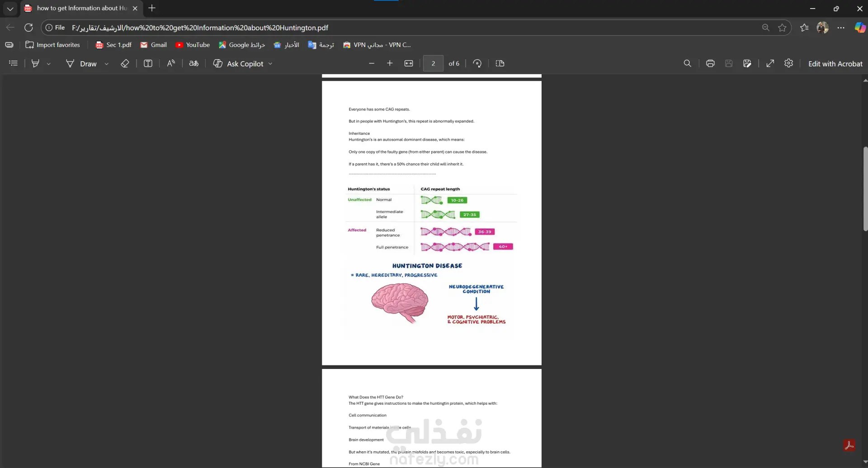Open Find in PDF search
Viewport: 868px width, 468px height.
688,64
